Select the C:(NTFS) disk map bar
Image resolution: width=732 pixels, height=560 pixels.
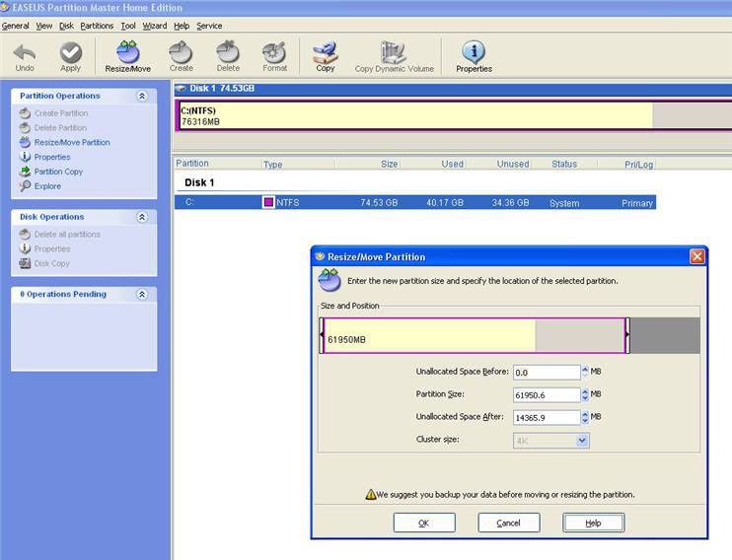click(x=454, y=115)
